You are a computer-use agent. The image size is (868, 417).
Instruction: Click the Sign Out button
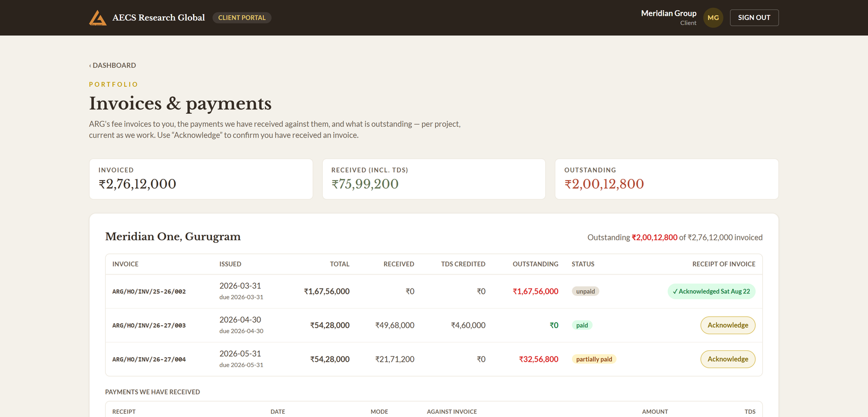(x=754, y=18)
